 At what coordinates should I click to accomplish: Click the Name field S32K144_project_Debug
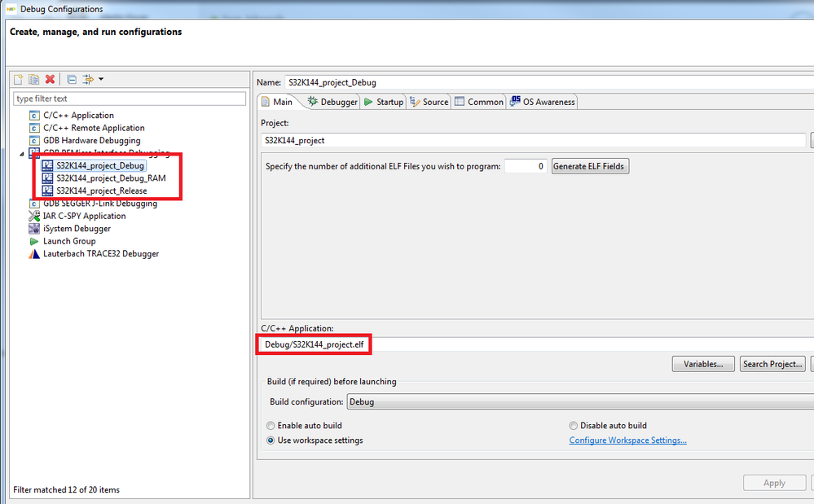click(548, 82)
